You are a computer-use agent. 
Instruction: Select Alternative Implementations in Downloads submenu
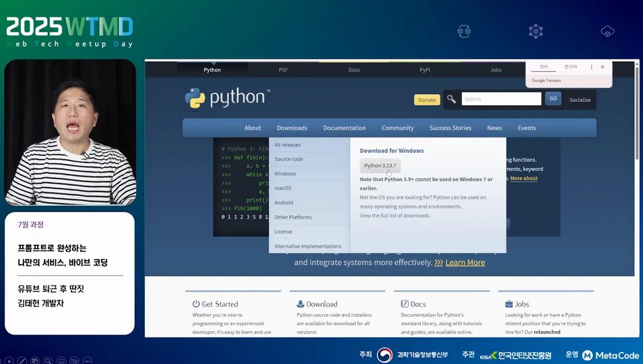309,246
